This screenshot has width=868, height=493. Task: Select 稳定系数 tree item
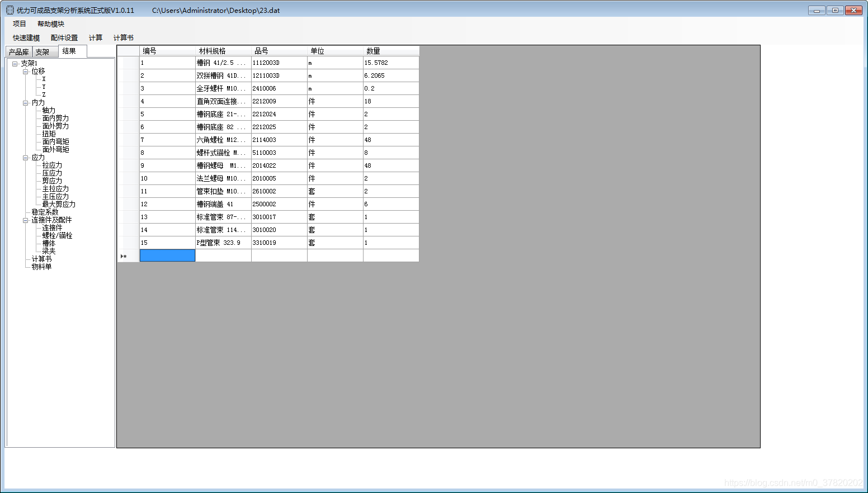(x=45, y=212)
